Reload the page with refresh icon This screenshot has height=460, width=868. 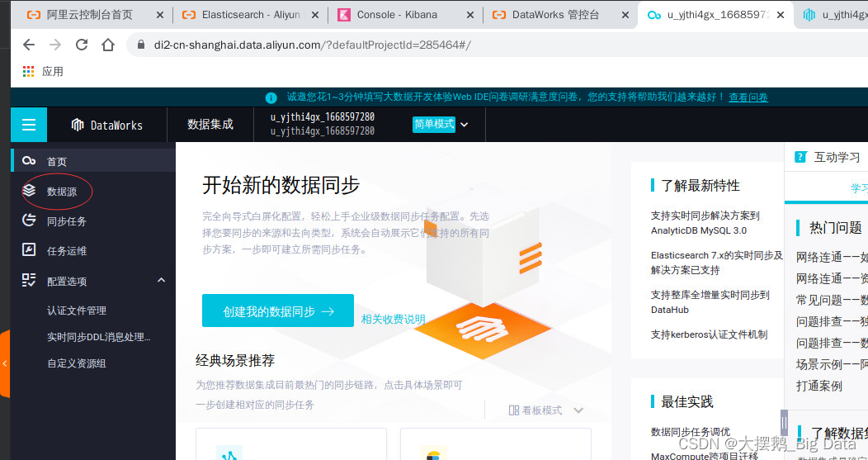click(82, 45)
